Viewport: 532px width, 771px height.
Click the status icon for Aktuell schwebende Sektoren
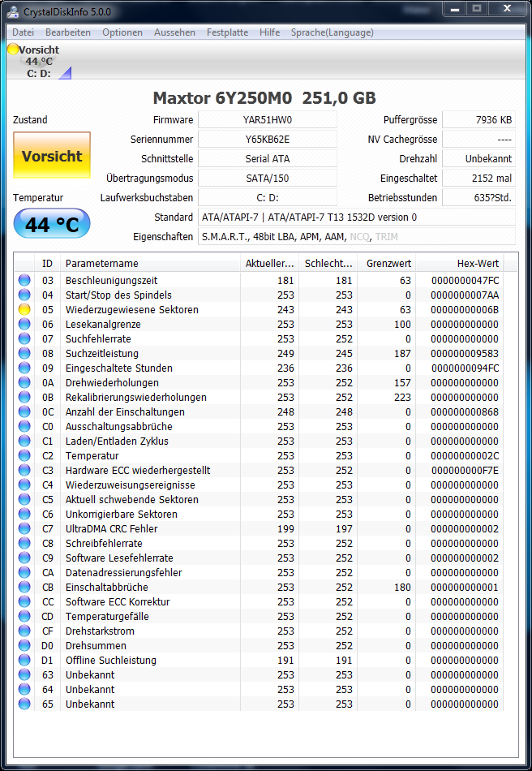[24, 499]
